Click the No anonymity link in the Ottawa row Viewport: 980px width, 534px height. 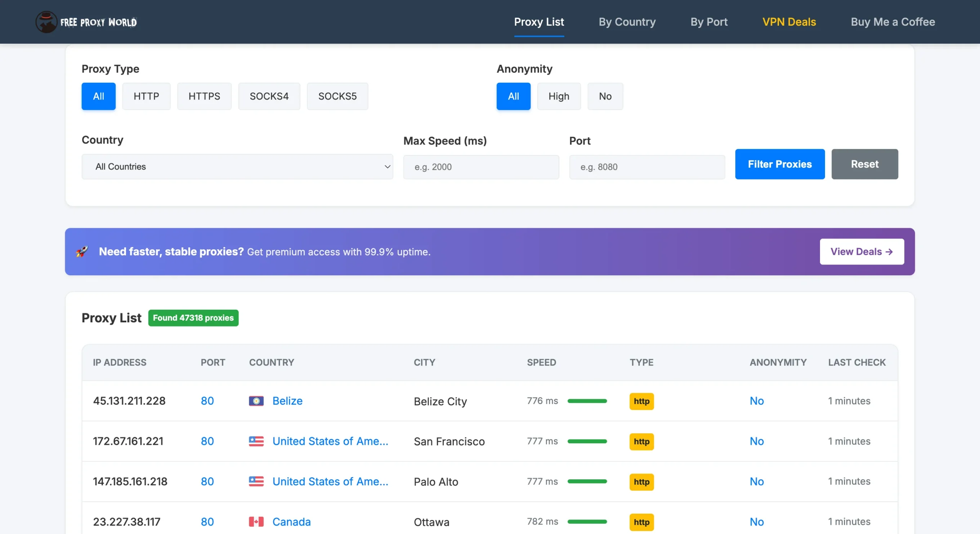[x=756, y=521]
